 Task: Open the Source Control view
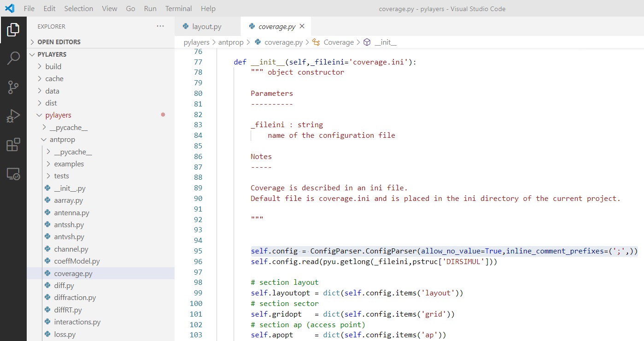(x=13, y=87)
